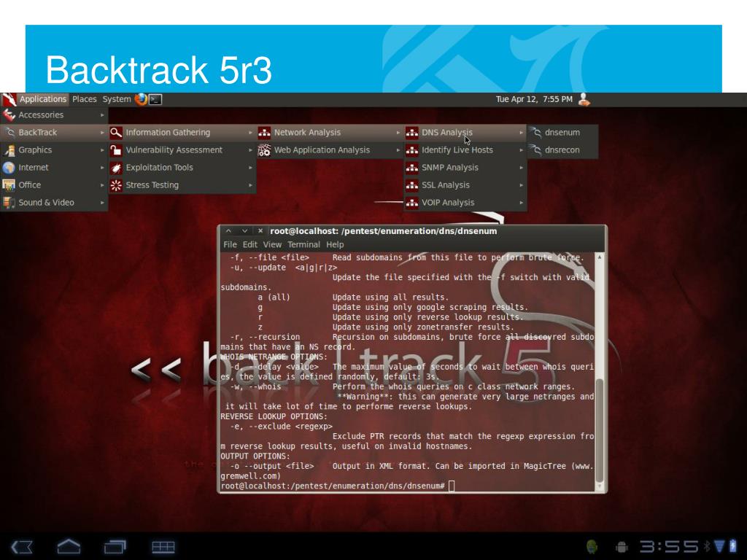Open the System menu

coord(116,99)
